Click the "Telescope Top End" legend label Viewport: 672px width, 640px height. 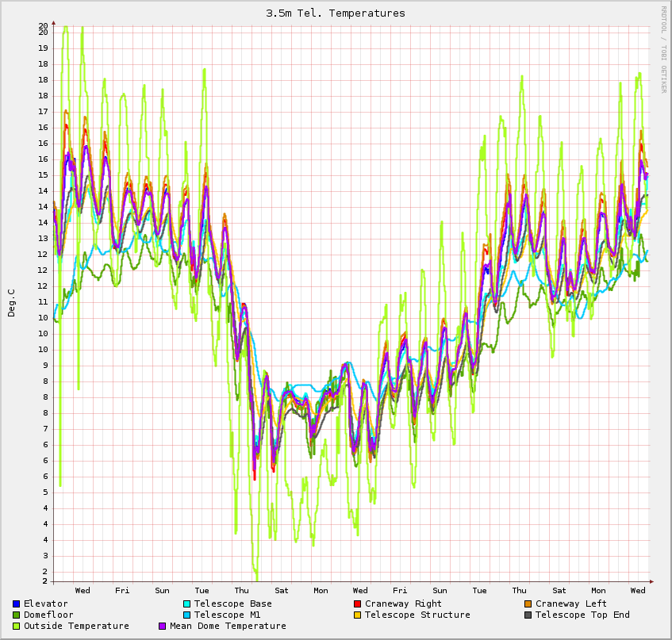click(x=582, y=615)
